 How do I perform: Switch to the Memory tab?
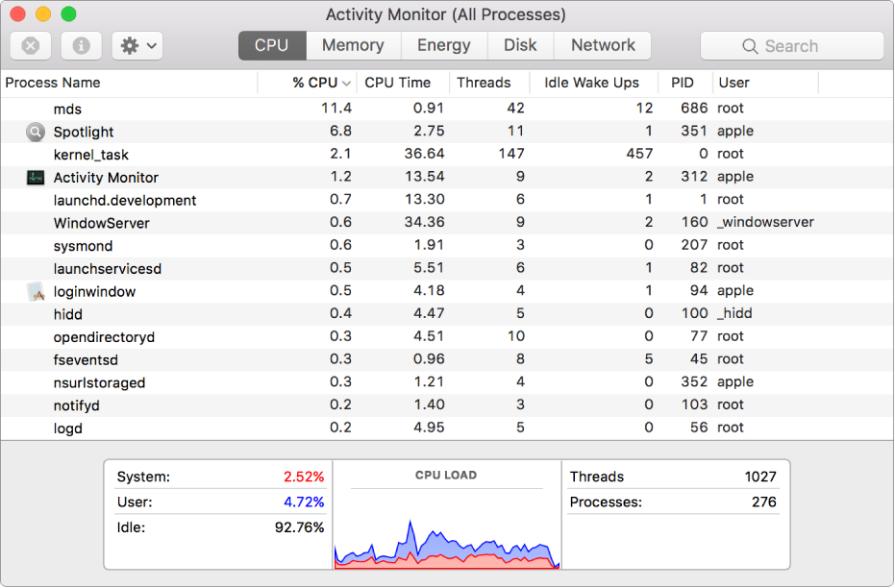[354, 45]
